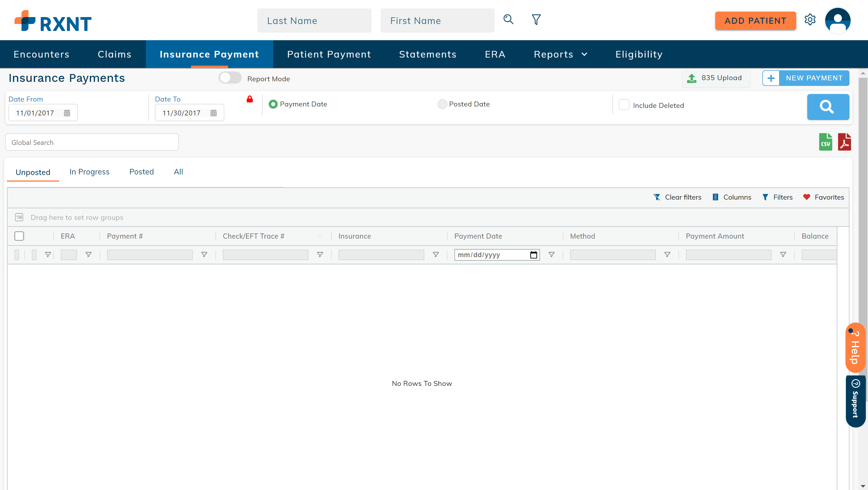Image resolution: width=868 pixels, height=490 pixels.
Task: Open the ERA column filter funnel
Action: 89,255
